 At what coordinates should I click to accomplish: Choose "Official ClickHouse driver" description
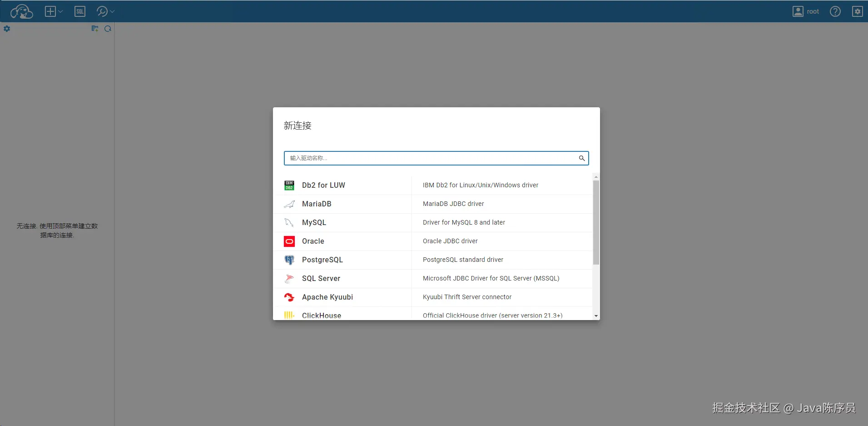point(492,316)
